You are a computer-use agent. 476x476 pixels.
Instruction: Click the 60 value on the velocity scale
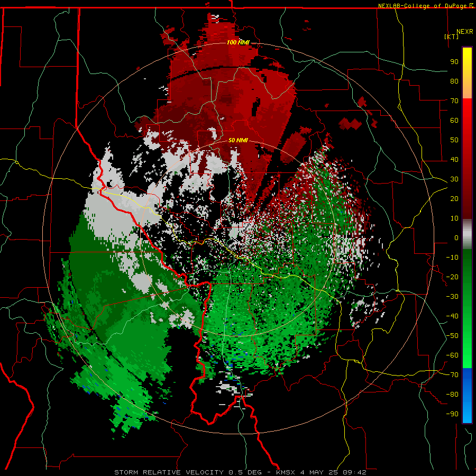(x=454, y=121)
